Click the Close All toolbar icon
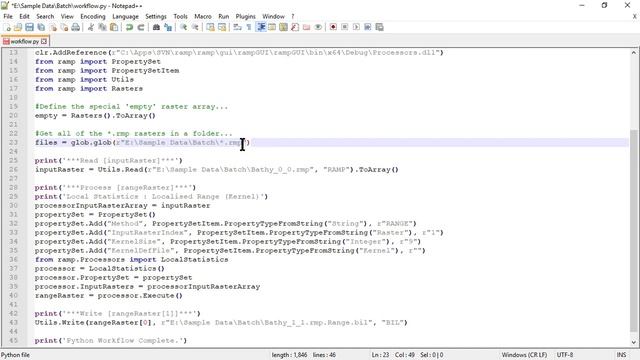The image size is (640, 360). click(64, 27)
